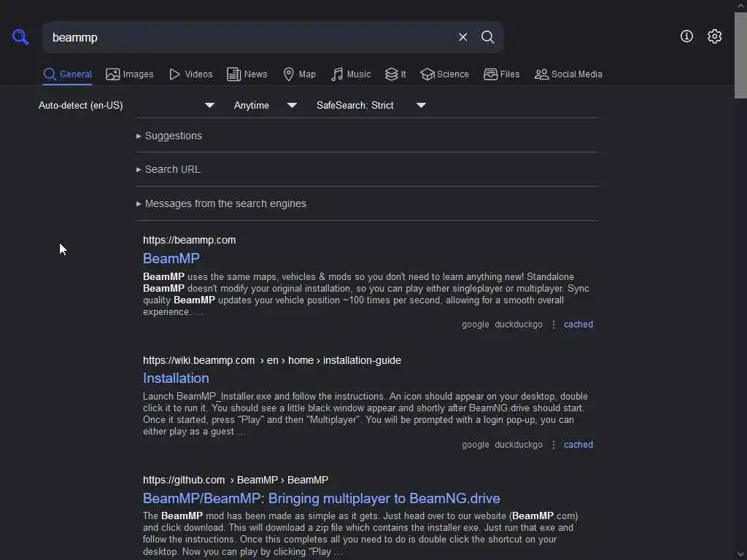Click the https://beammp.com URL
Viewport: 747px width, 560px height.
[189, 240]
